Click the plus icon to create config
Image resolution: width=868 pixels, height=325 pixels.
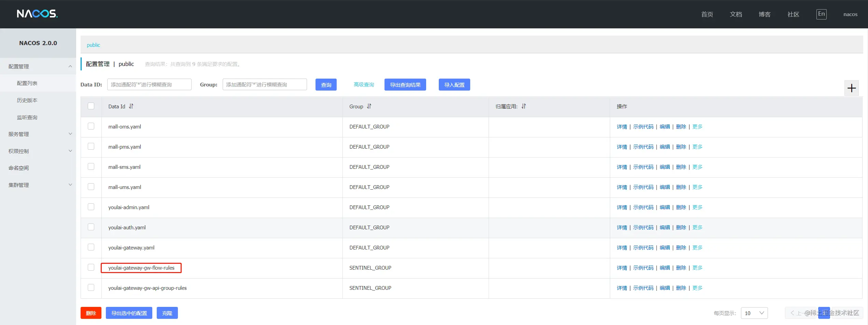click(852, 88)
